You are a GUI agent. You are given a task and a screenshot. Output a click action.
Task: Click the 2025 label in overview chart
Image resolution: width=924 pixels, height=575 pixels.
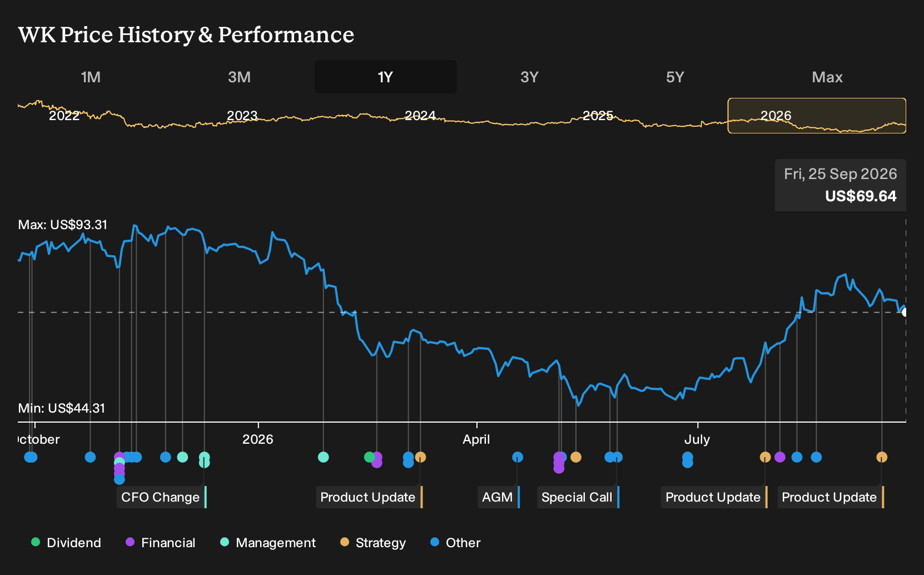(598, 116)
